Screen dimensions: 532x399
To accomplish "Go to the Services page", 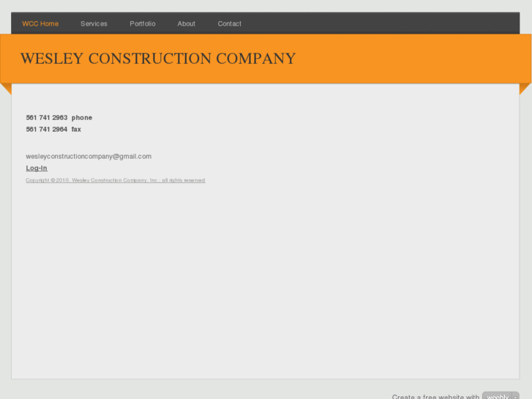I will tap(94, 23).
